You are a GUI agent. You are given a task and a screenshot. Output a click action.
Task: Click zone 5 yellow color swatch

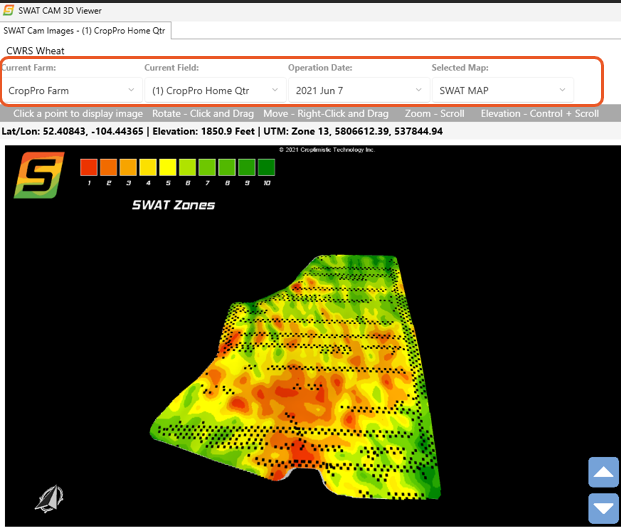point(168,167)
